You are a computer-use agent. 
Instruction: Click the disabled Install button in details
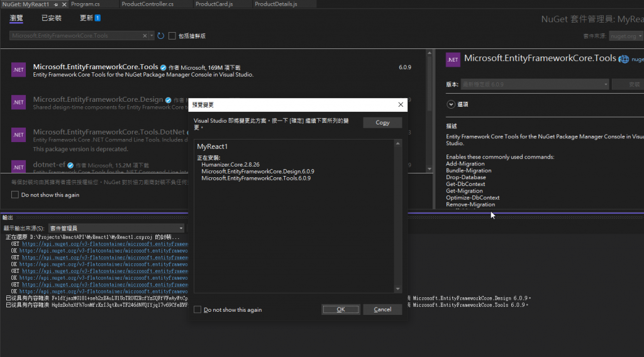628,84
